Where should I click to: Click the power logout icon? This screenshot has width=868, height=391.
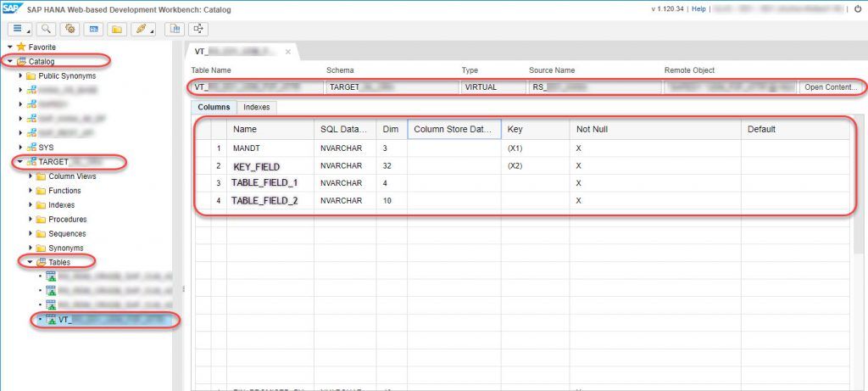(858, 9)
